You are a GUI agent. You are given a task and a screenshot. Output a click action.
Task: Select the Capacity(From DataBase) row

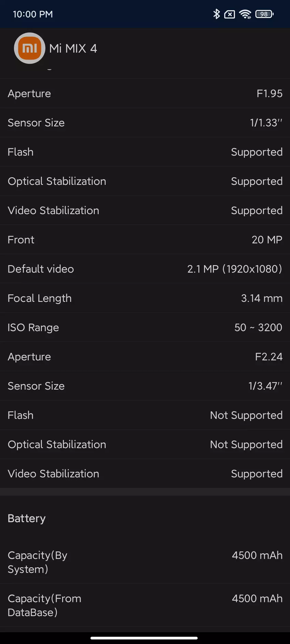pyautogui.click(x=145, y=605)
